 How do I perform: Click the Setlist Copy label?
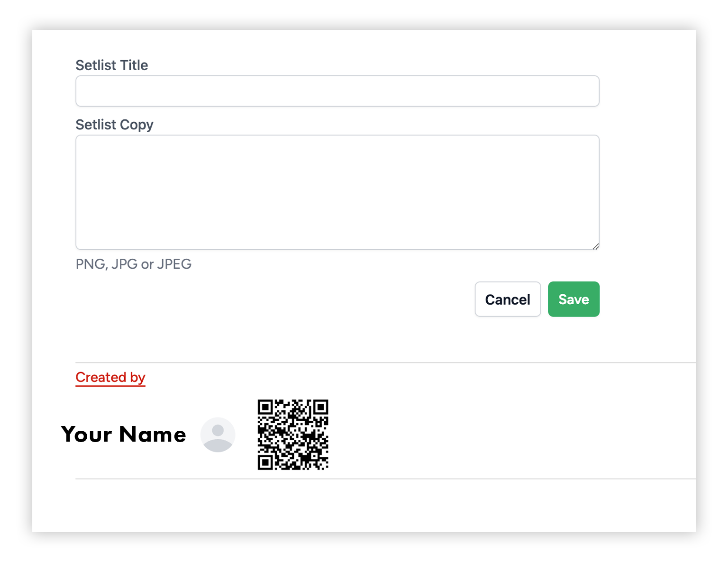point(115,125)
